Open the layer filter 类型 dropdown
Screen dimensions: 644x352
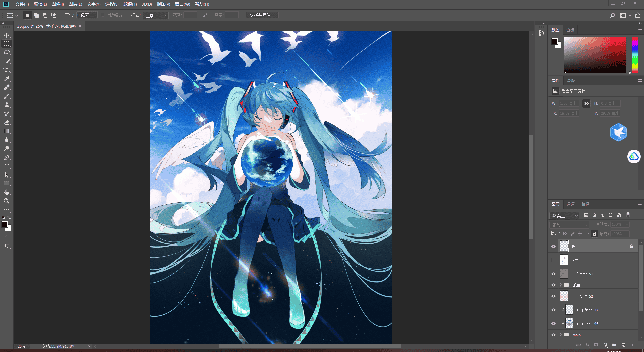(565, 215)
